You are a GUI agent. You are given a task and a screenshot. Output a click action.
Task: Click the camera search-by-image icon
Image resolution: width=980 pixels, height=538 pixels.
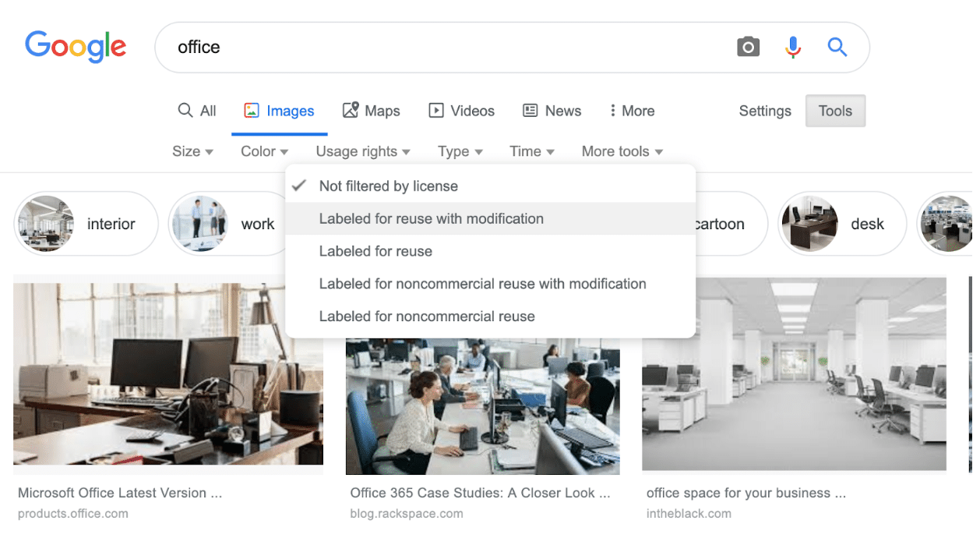(748, 48)
